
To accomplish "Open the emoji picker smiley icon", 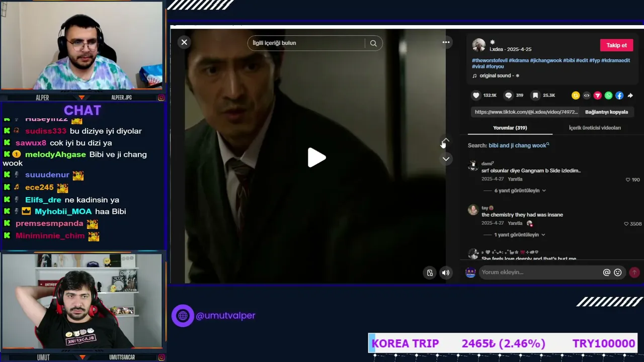I will pyautogui.click(x=618, y=273).
